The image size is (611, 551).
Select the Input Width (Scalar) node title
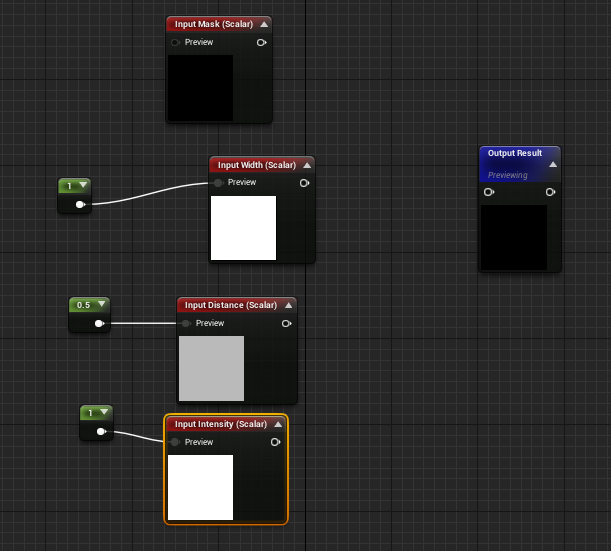click(257, 165)
